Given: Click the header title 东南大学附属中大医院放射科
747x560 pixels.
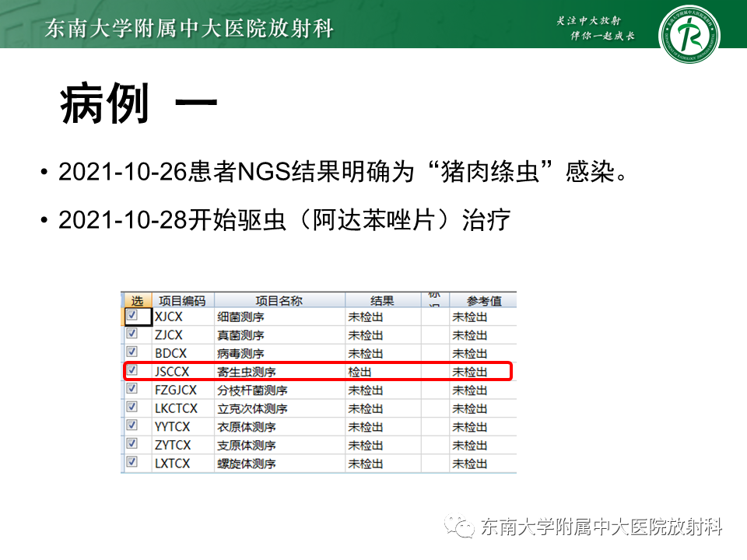Looking at the screenshot, I should (189, 28).
